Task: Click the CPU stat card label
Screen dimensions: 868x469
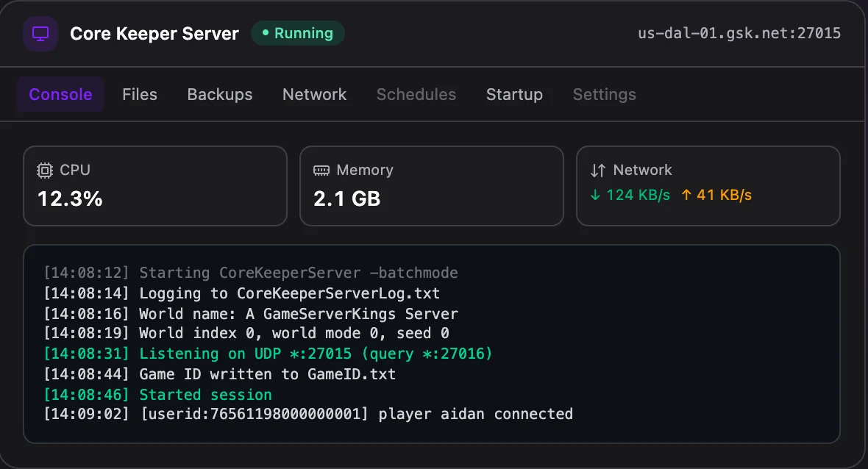Action: [75, 171]
